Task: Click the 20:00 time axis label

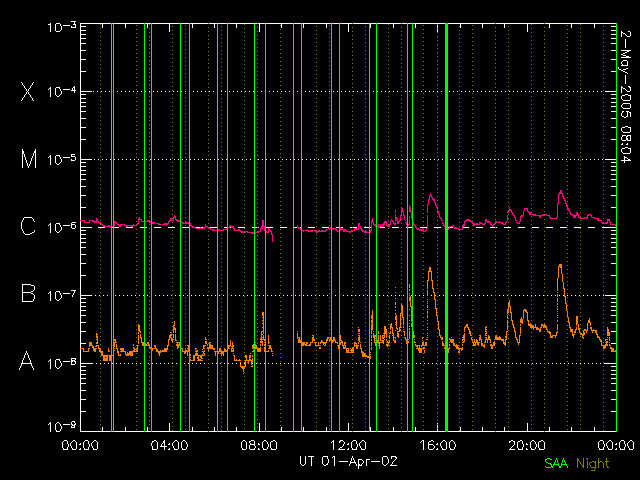Action: (527, 445)
